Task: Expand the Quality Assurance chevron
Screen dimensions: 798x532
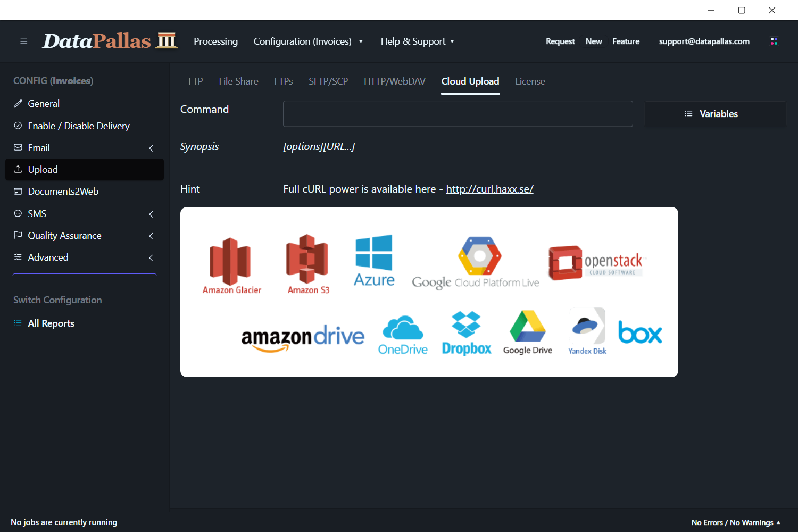Action: [151, 236]
